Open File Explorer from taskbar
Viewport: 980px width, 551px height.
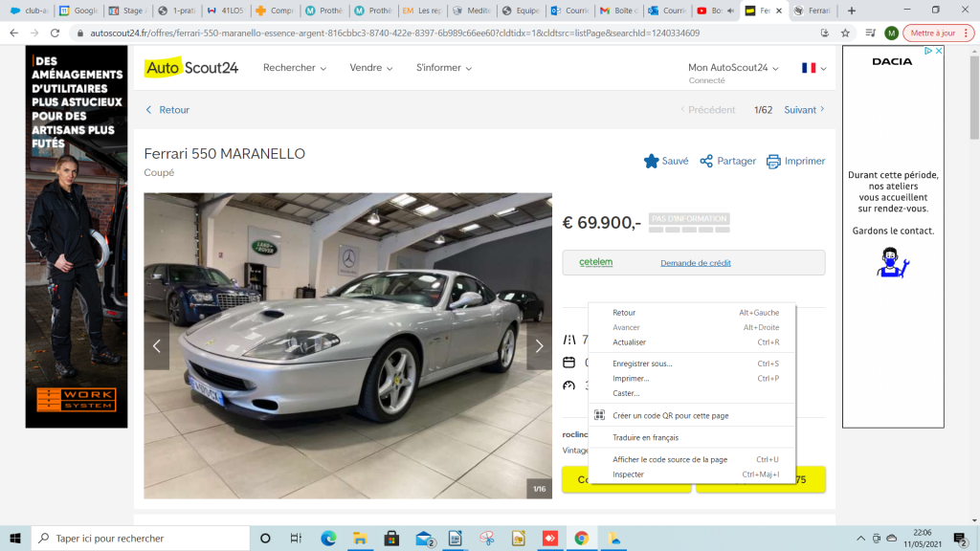(360, 538)
